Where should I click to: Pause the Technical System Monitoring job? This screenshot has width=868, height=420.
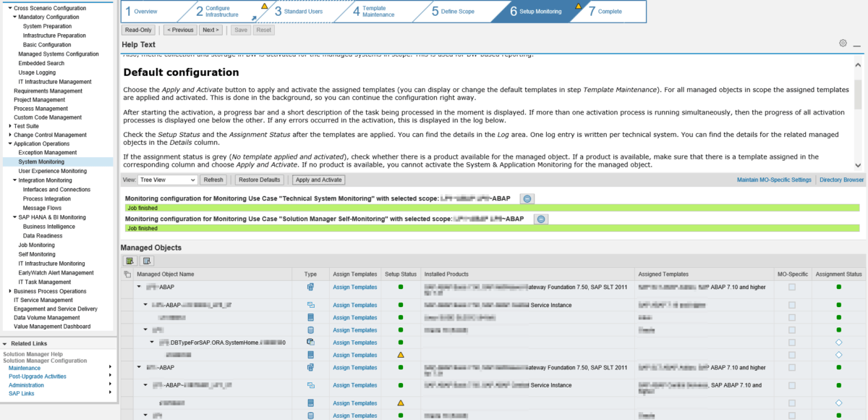pos(527,198)
